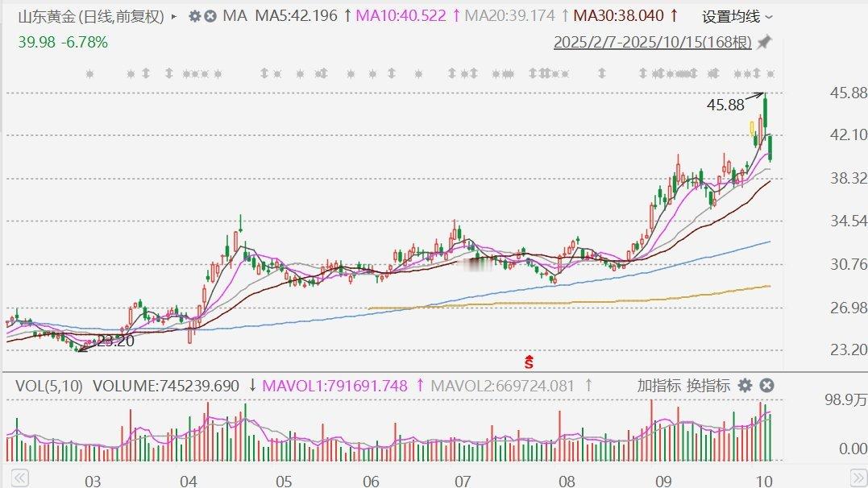Viewport: 868px width, 488px height.
Task: Click the 换指标 button
Action: point(708,385)
